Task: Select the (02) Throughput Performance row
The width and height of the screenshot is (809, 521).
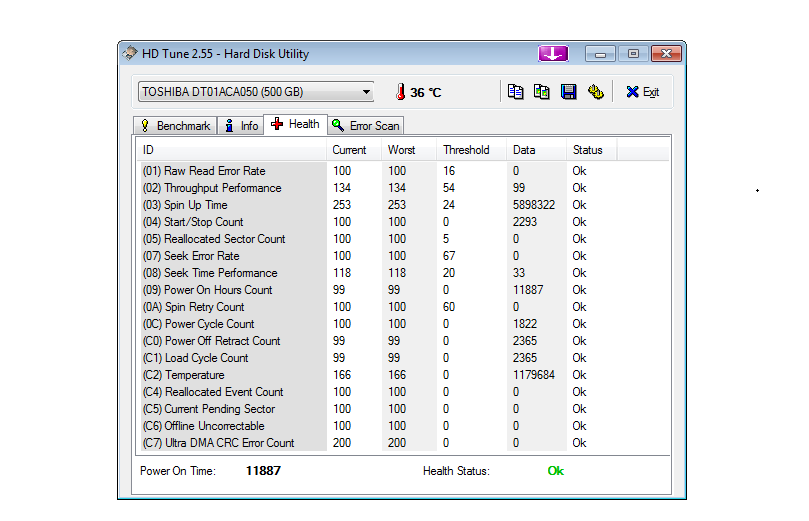Action: 379,188
